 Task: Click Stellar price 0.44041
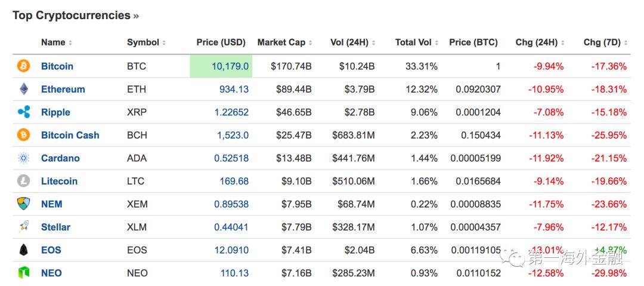click(x=231, y=227)
